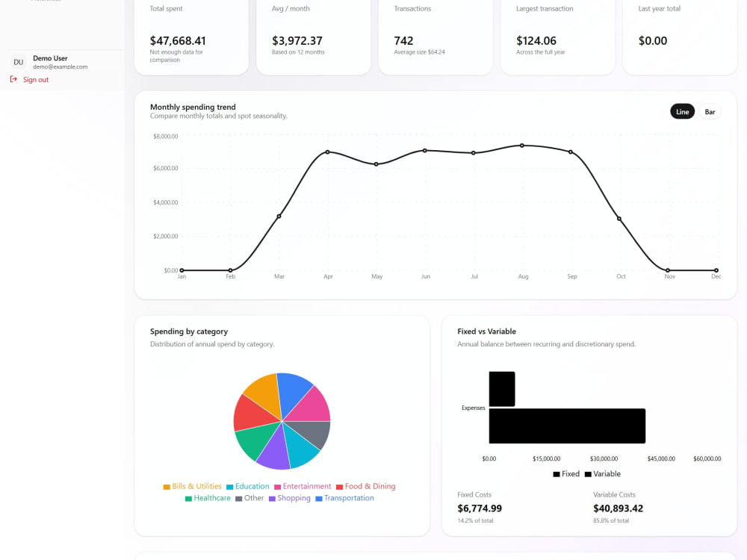
Task: Select the Line chart toggle
Action: (682, 112)
